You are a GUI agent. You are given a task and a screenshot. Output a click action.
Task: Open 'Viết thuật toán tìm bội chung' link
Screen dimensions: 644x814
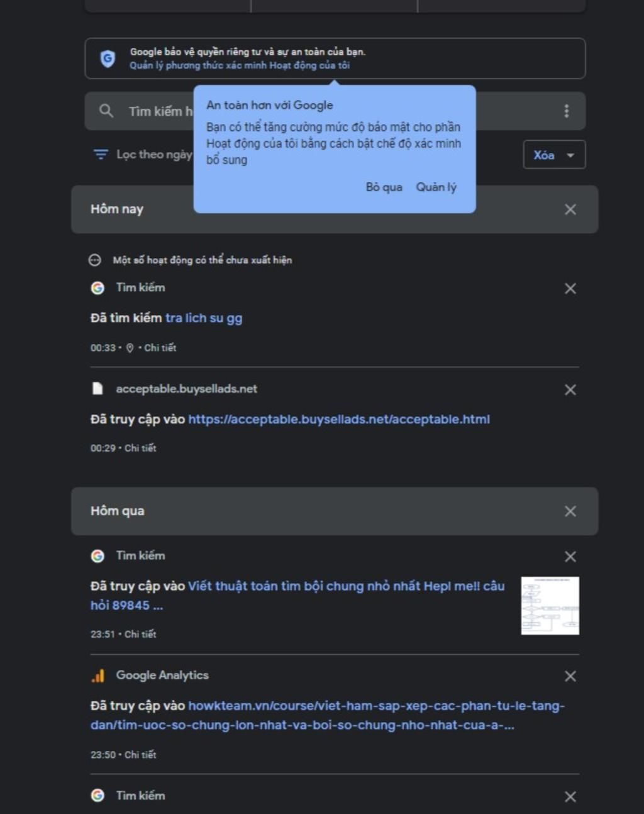pyautogui.click(x=297, y=595)
